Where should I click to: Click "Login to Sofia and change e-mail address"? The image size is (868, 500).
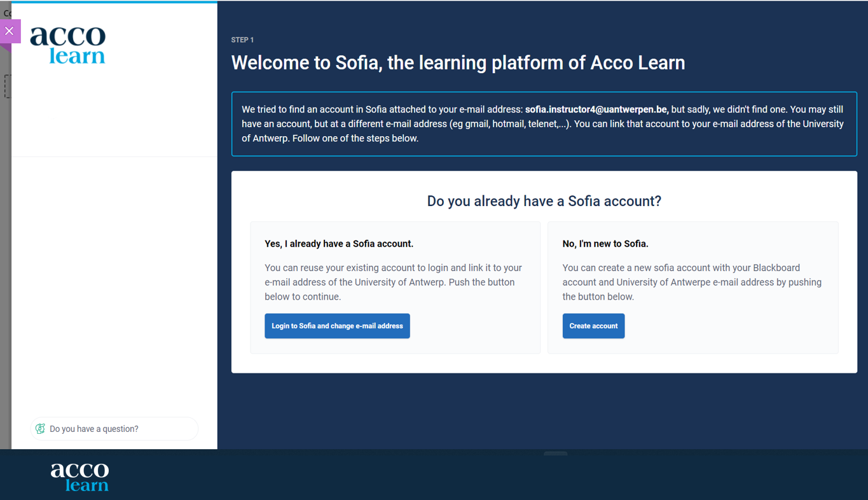(x=337, y=326)
